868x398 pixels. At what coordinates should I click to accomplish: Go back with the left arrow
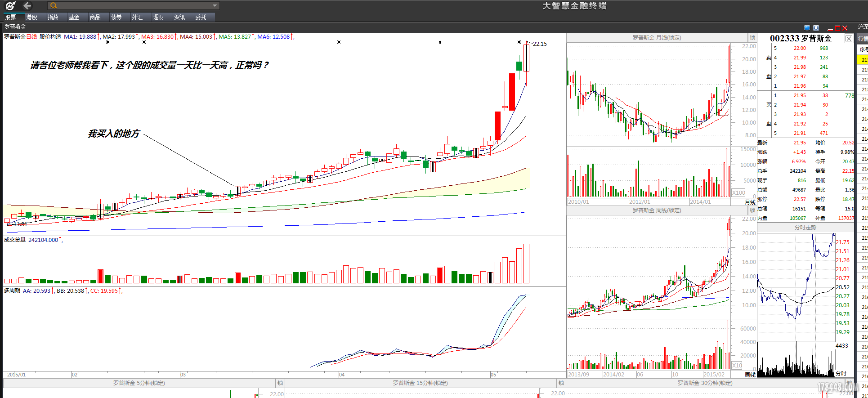click(x=27, y=5)
